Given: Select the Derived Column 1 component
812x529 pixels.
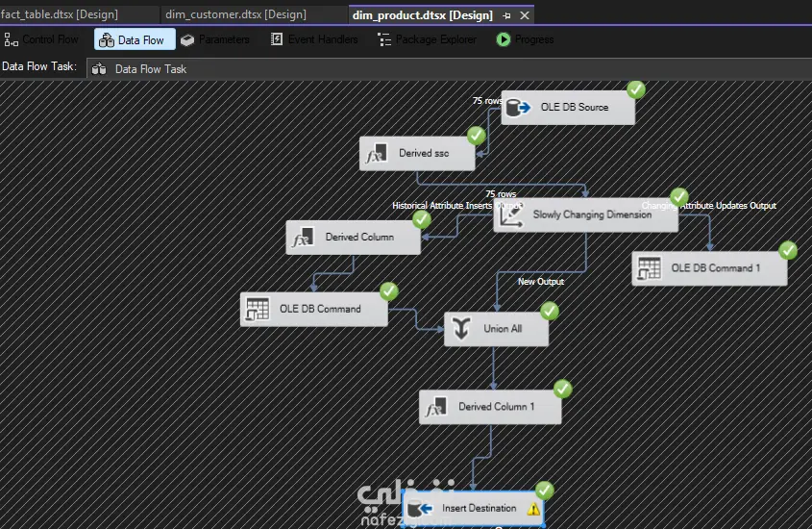Looking at the screenshot, I should (x=490, y=407).
